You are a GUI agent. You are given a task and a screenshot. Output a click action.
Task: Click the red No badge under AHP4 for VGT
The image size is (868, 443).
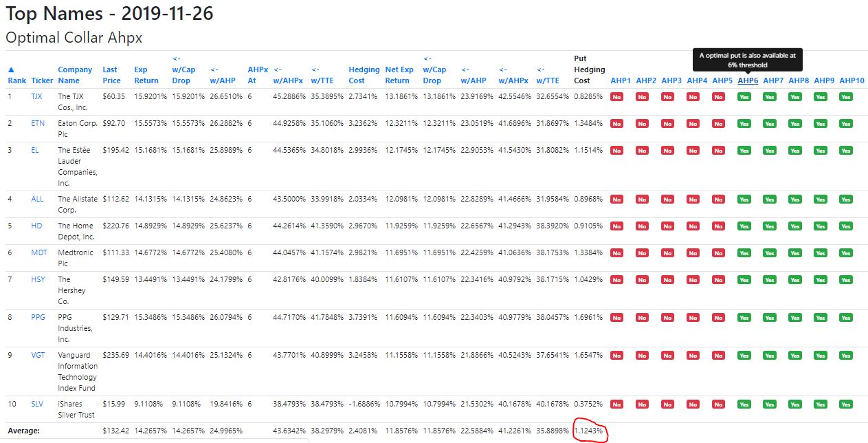pyautogui.click(x=693, y=356)
